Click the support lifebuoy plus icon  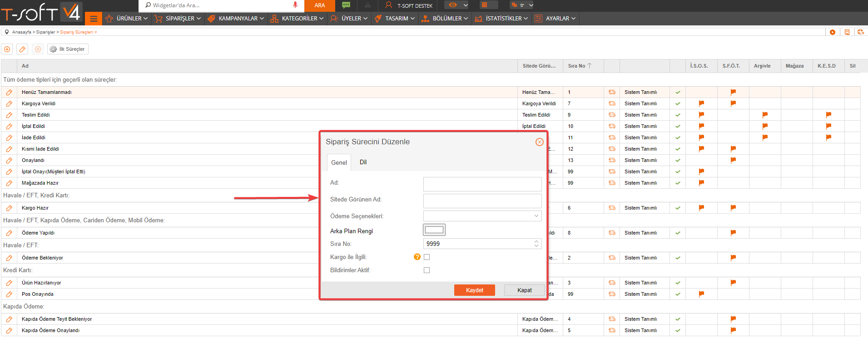click(x=861, y=32)
